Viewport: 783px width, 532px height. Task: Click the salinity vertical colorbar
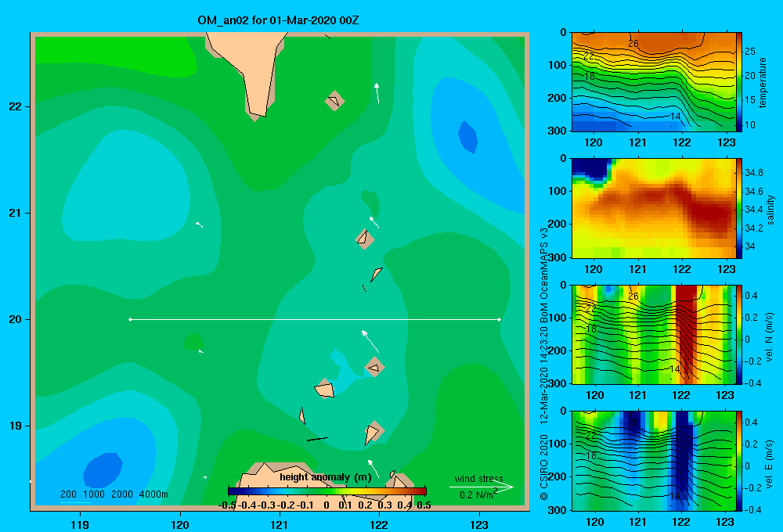point(739,208)
